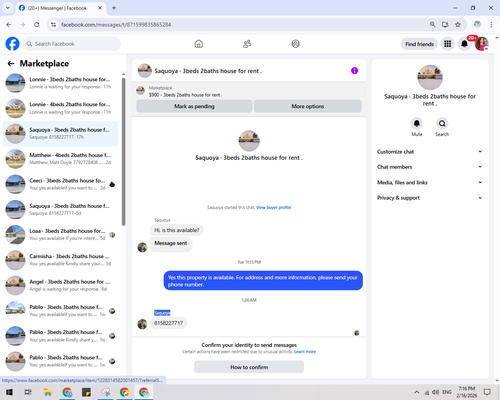Screen dimensions: 500x400
Task: Open the View buyer profile link
Action: tap(273, 207)
